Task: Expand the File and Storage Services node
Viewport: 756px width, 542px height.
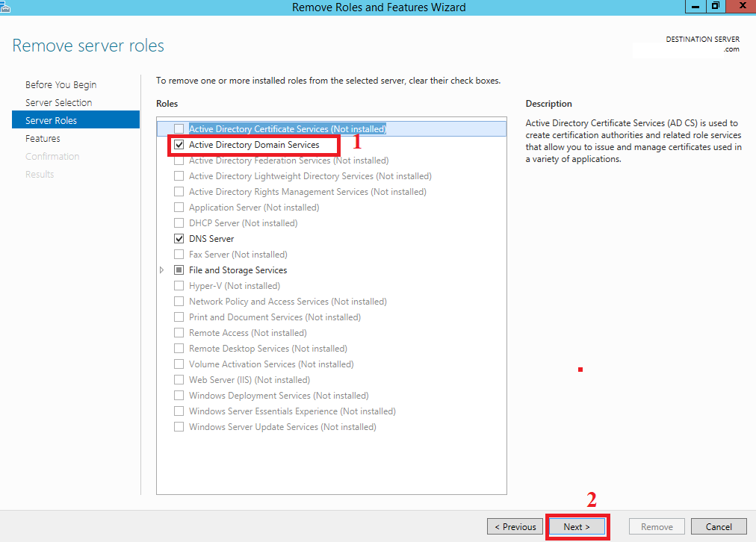Action: tap(162, 270)
